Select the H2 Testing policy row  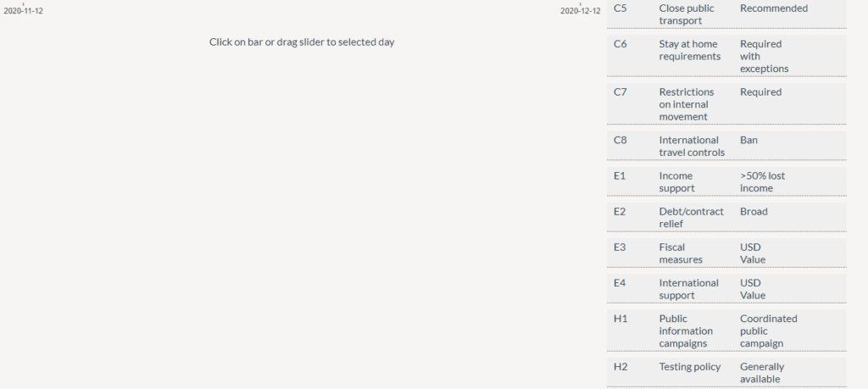[726, 372]
